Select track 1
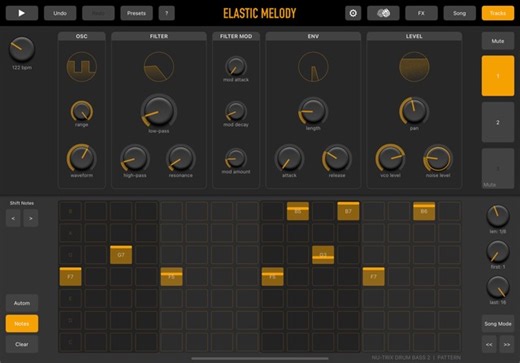Image resolution: width=520 pixels, height=363 pixels. click(498, 76)
